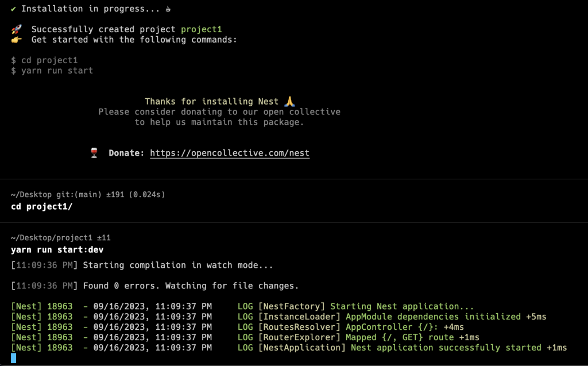Click the rocket emoji beside Successfully created
Image resolution: width=588 pixels, height=366 pixels.
16,29
